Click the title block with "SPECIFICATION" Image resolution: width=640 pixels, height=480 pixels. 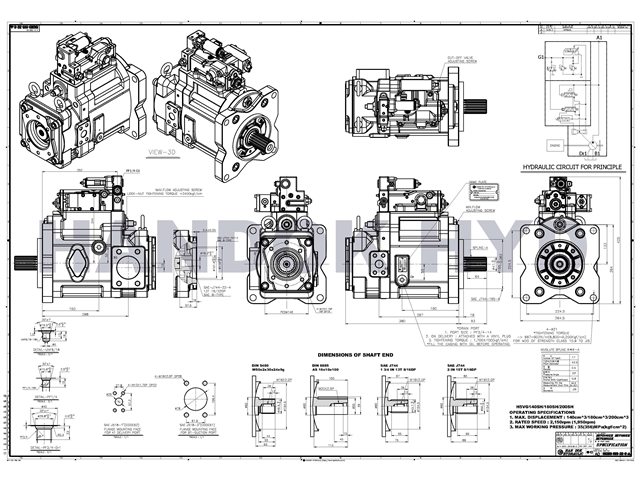[x=592, y=444]
